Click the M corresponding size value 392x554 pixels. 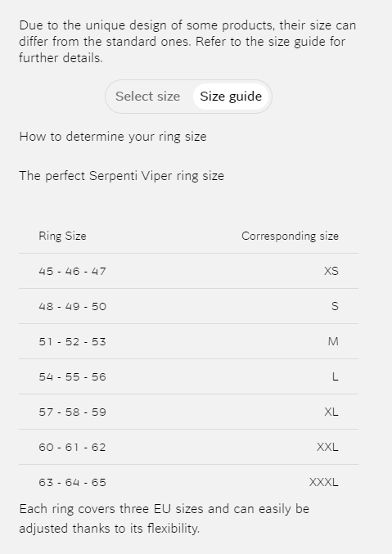pos(333,341)
